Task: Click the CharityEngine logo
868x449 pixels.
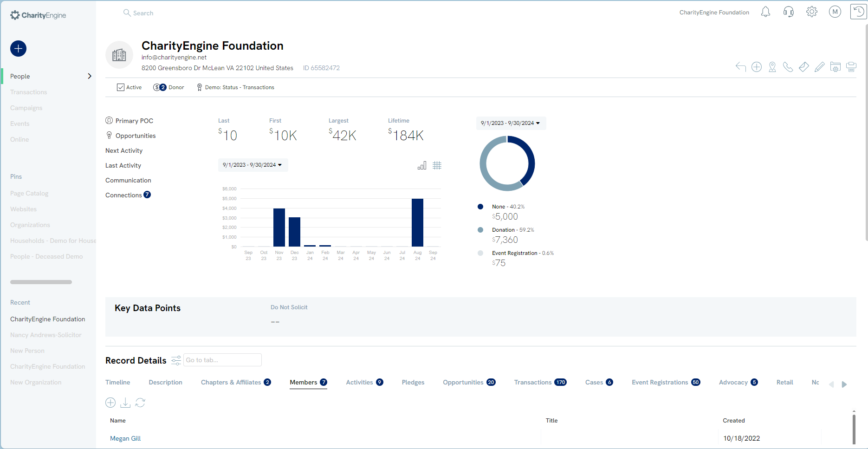Action: (x=38, y=15)
